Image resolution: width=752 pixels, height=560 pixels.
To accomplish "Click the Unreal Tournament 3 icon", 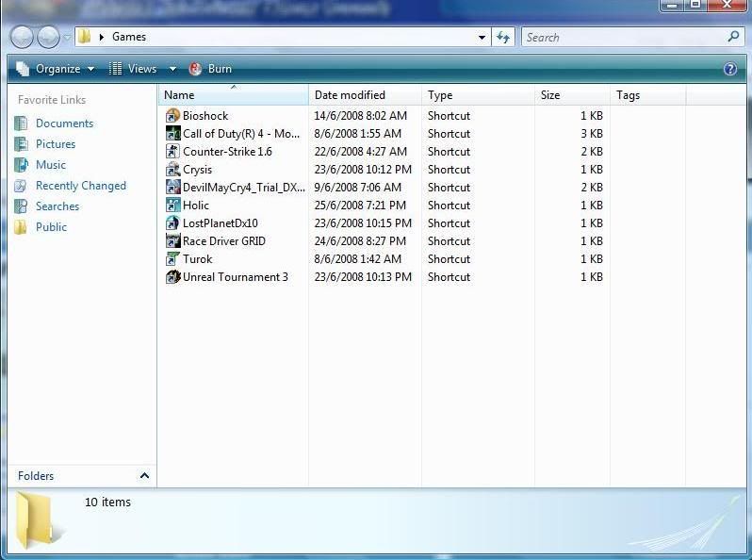I will click(172, 277).
